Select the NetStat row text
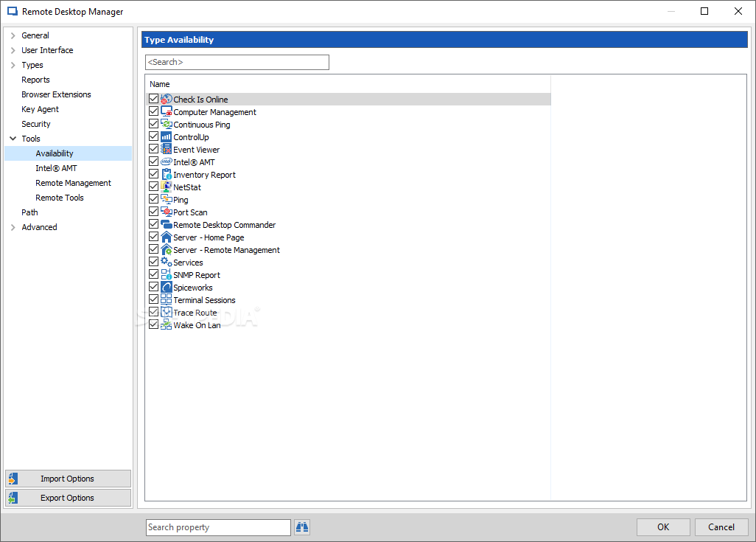This screenshot has height=542, width=756. [x=187, y=187]
